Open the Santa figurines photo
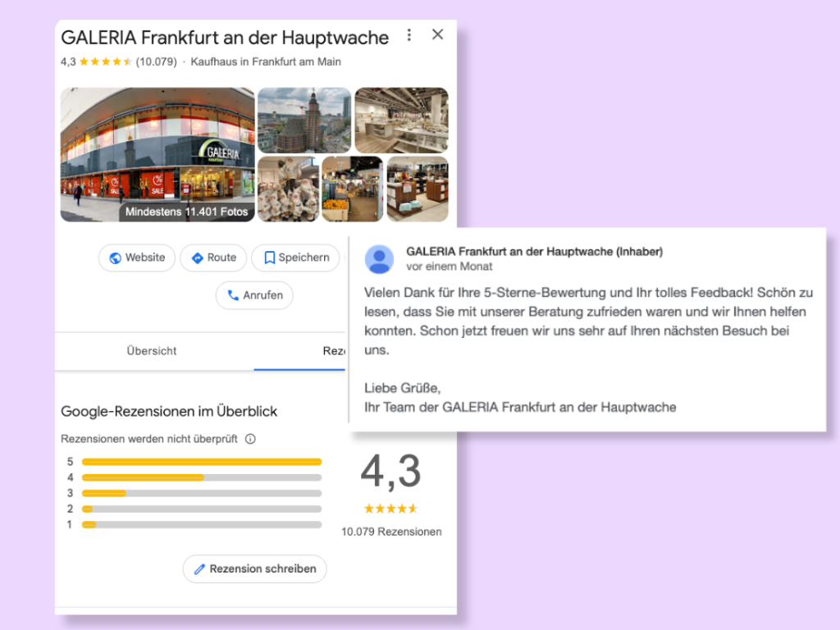 pos(288,189)
